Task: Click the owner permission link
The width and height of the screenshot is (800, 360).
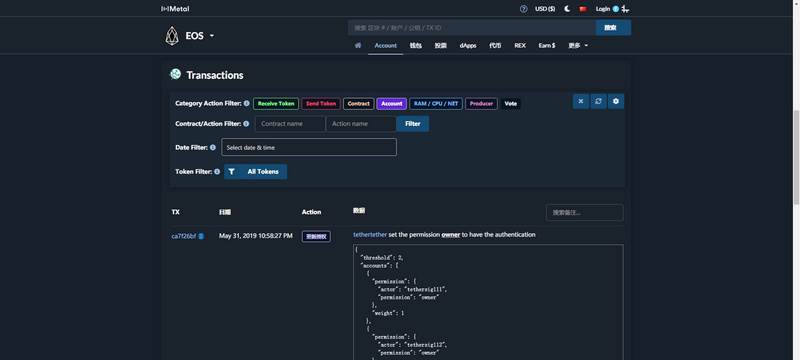Action: [x=451, y=235]
